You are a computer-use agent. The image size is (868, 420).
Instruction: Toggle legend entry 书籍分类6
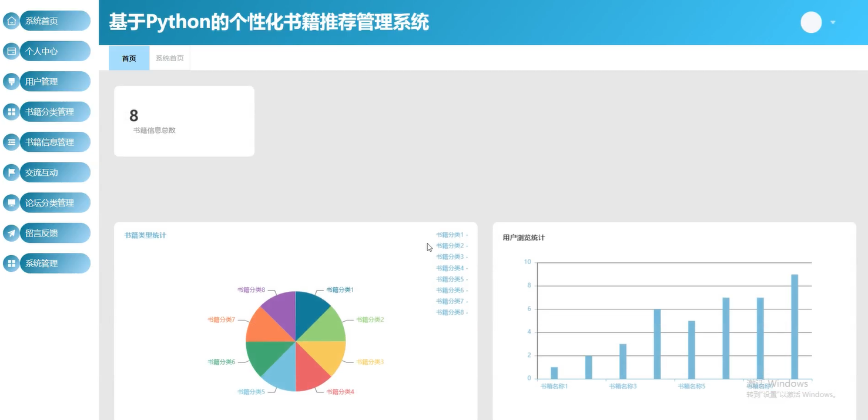click(x=451, y=290)
